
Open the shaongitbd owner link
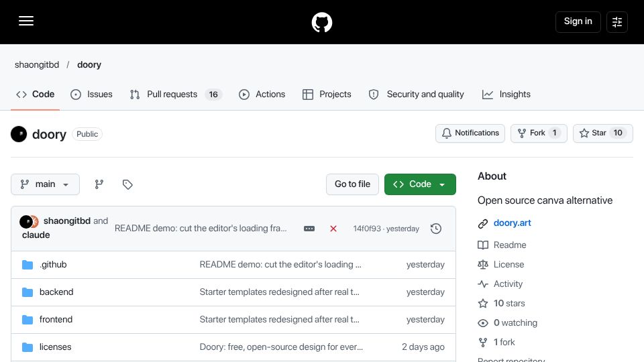[37, 65]
